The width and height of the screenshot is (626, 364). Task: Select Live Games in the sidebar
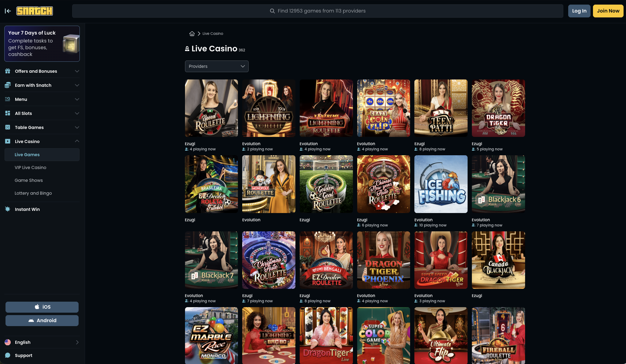point(42,155)
